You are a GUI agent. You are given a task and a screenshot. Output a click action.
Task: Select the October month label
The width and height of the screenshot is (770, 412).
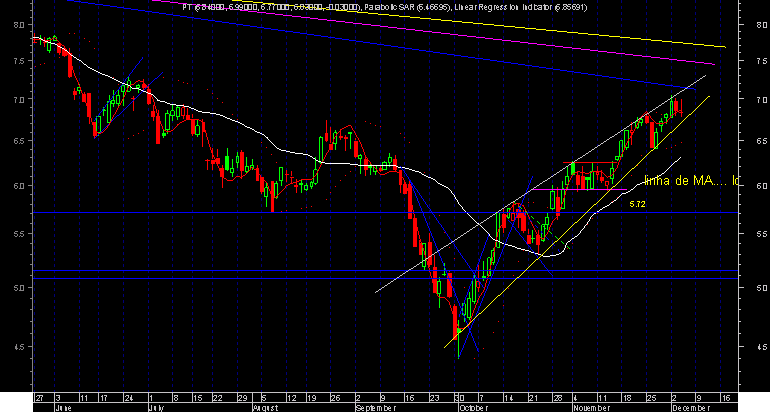[473, 408]
